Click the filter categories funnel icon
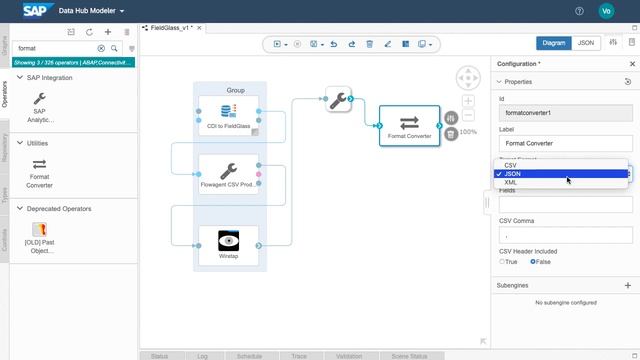640x360 pixels. click(131, 49)
